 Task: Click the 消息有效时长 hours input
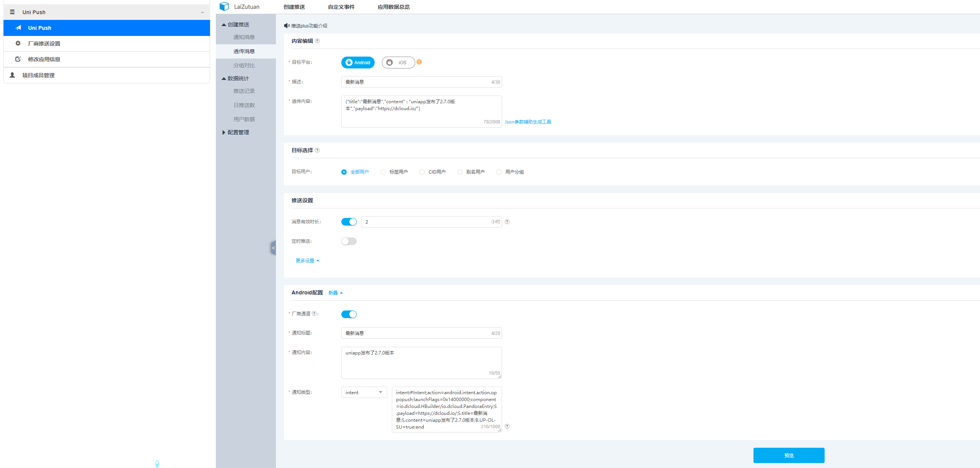tap(432, 222)
